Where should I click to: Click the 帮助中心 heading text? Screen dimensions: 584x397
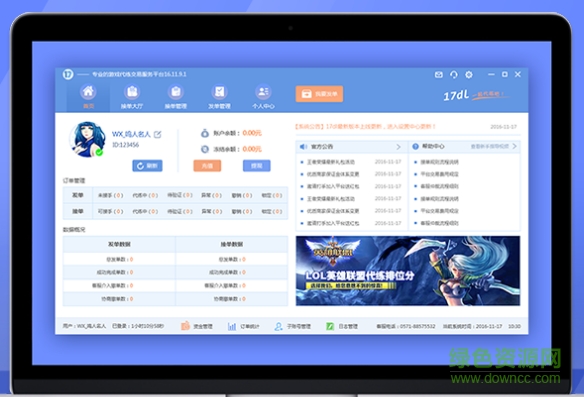pos(433,146)
